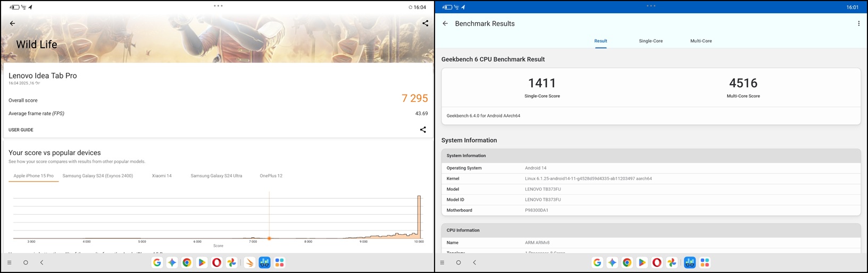
Task: Select the Apple iPhone 15 Pro comparison tab
Action: 34,176
